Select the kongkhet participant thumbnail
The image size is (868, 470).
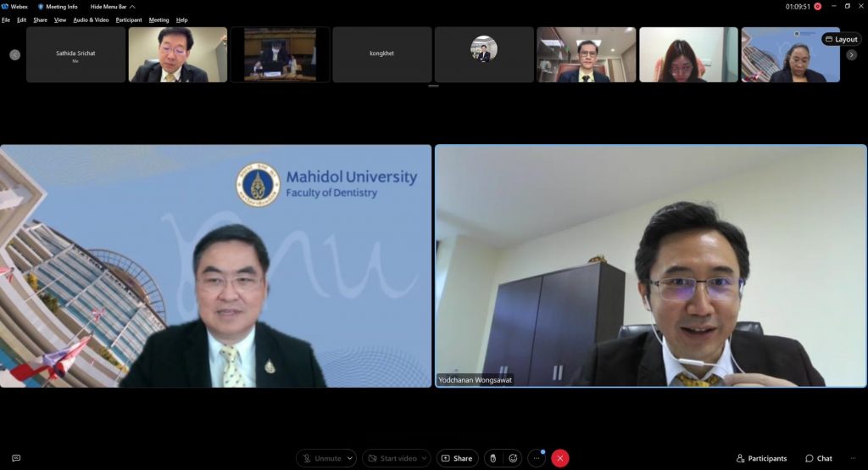(x=381, y=54)
